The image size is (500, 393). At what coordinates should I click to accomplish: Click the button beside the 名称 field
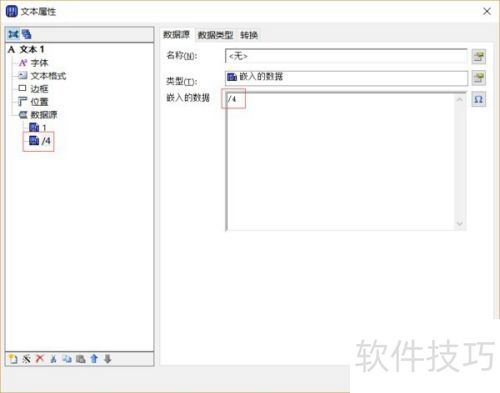(479, 56)
